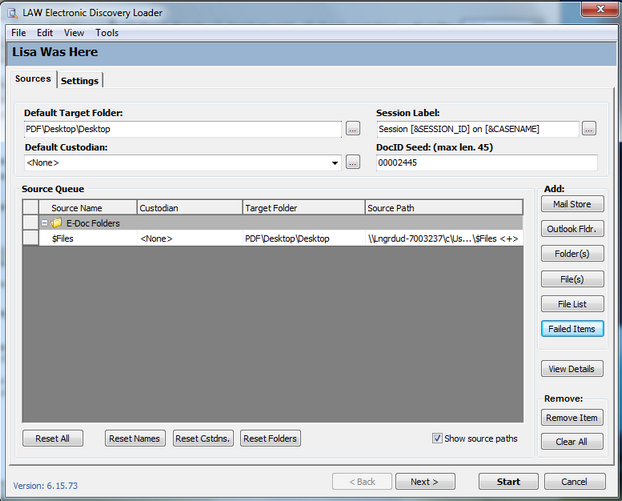Click the LAW Discovery Loader title bar icon
The height and width of the screenshot is (501, 622).
(x=12, y=13)
